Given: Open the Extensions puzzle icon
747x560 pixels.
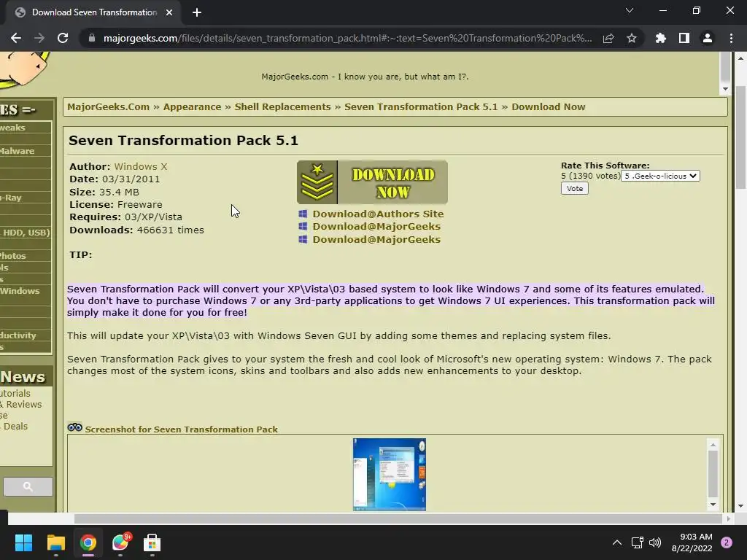Looking at the screenshot, I should coord(660,38).
